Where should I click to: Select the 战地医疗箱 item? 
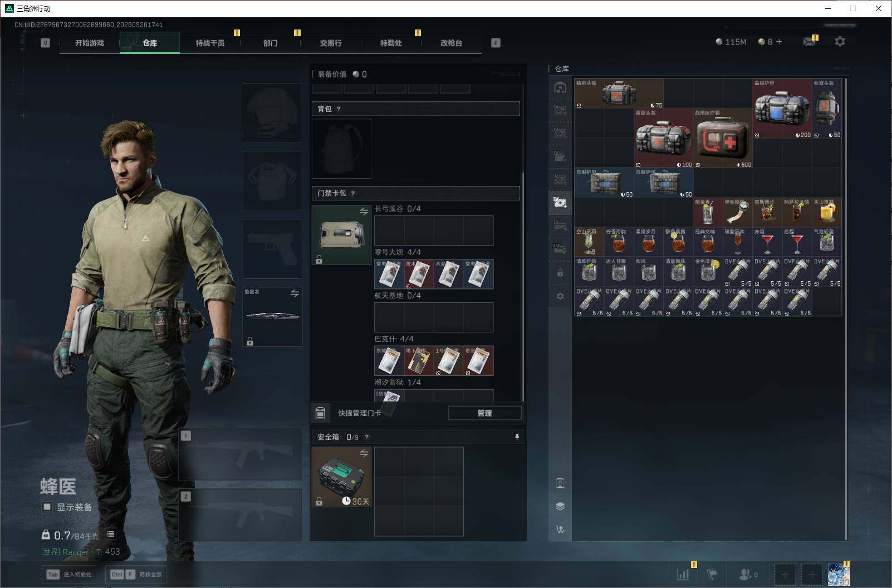click(723, 138)
